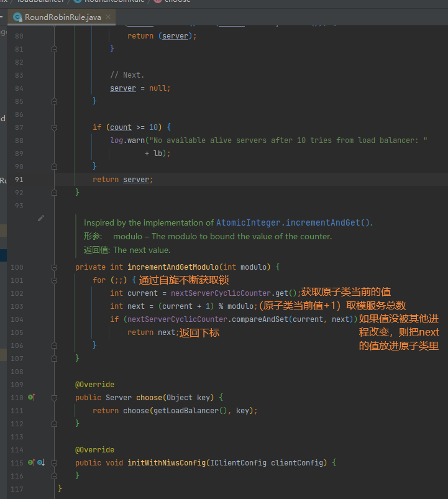Click 'return next;' on line 105
This screenshot has height=499, width=448.
tap(153, 332)
